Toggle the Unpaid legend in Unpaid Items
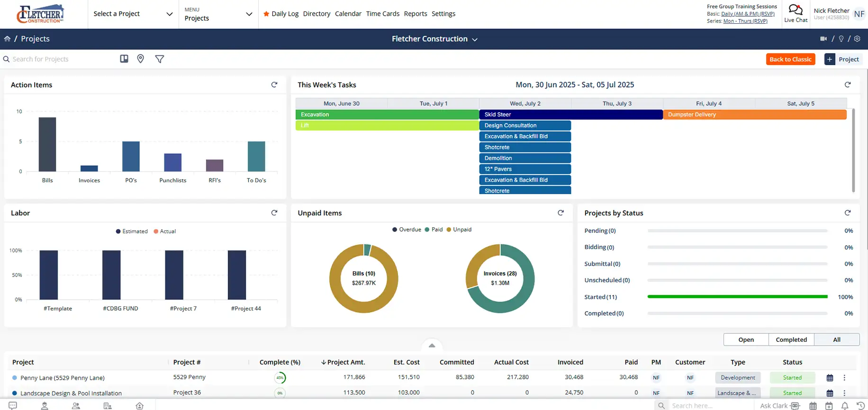Image resolution: width=868 pixels, height=410 pixels. pos(459,230)
